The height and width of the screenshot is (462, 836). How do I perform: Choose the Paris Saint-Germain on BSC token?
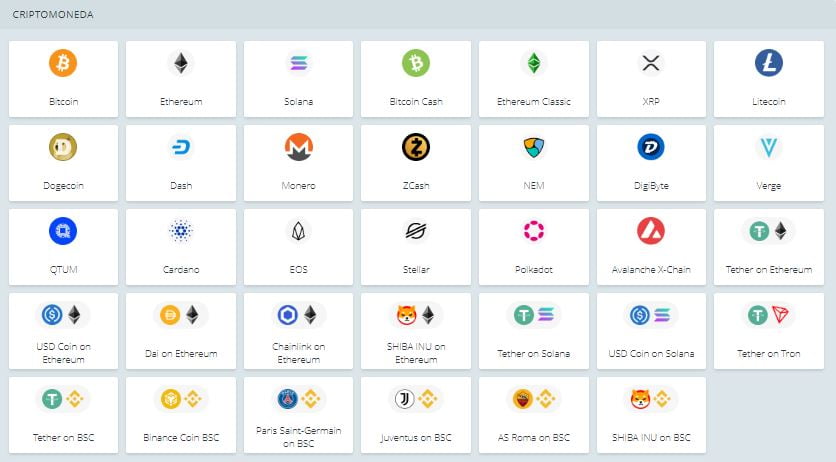[x=298, y=414]
